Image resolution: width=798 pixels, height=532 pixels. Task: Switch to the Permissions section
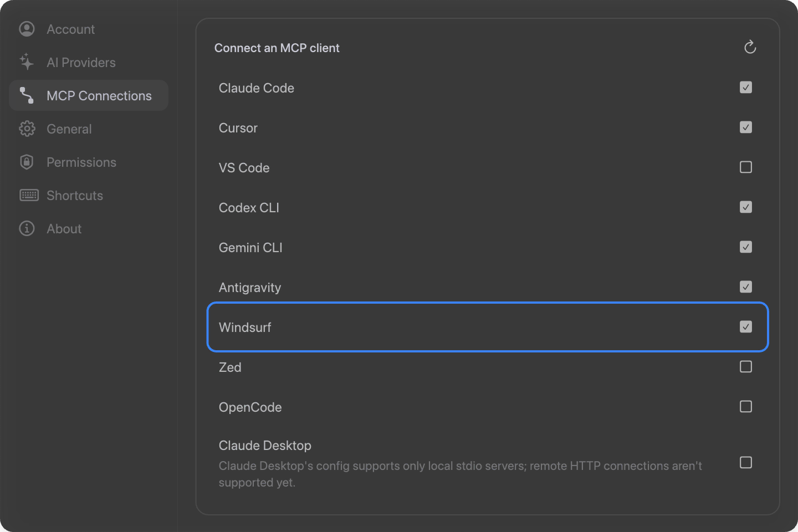click(89, 162)
